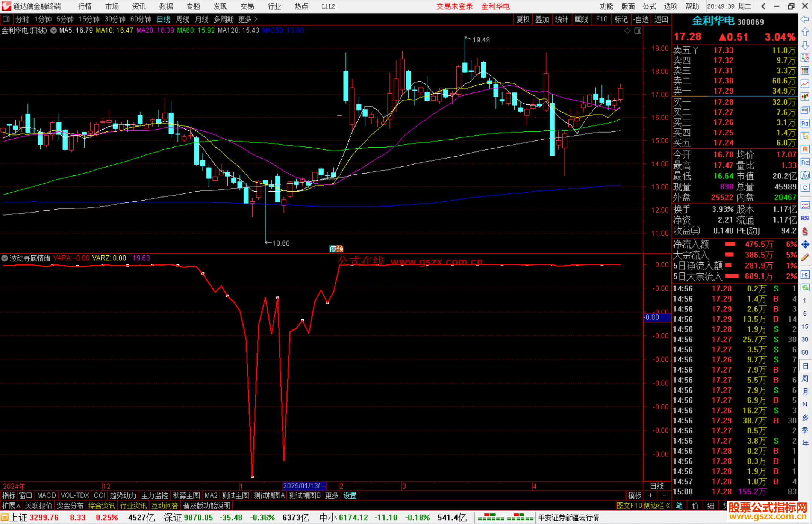This screenshot has width=812, height=524.
Task: Click the 2025/01/13 date marker on timeline
Action: pos(304,486)
